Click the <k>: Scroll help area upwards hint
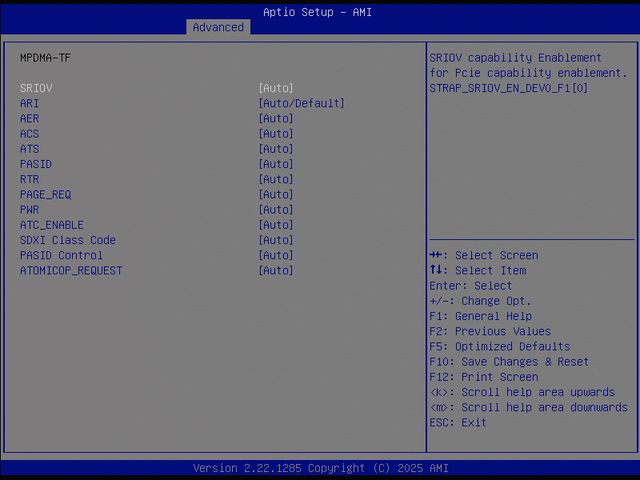 point(522,392)
